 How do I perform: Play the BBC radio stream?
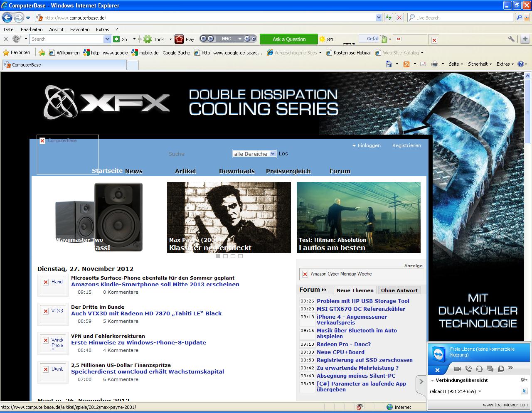click(210, 39)
